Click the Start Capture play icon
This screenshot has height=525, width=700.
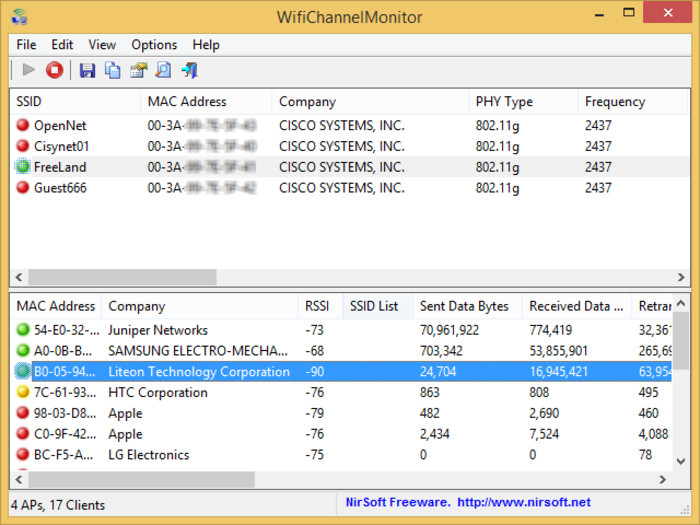[x=29, y=70]
